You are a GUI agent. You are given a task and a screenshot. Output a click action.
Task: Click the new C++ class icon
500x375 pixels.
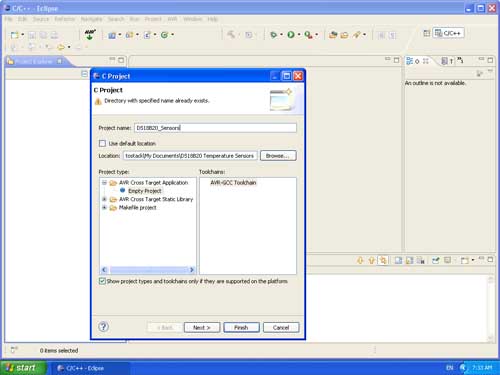164,35
